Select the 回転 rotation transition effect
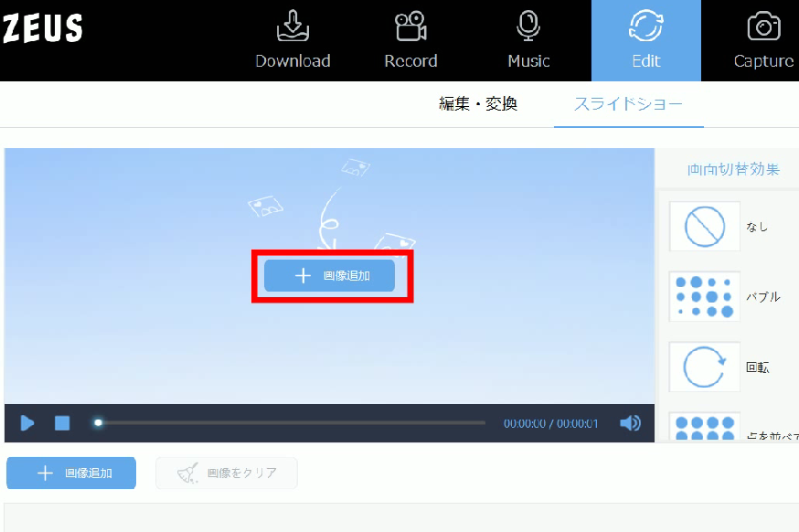799x532 pixels. (x=704, y=367)
